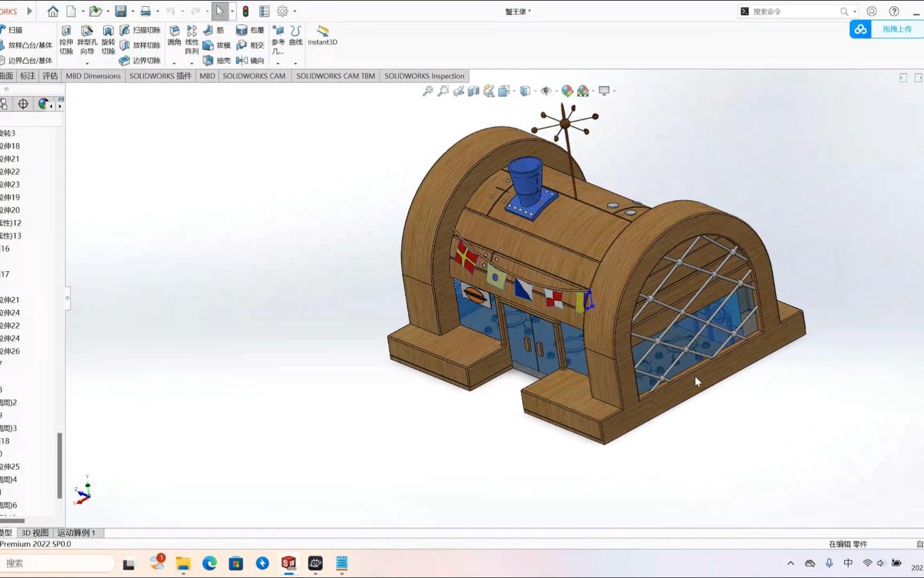
Task: Open the user login account icon
Action: pos(872,11)
